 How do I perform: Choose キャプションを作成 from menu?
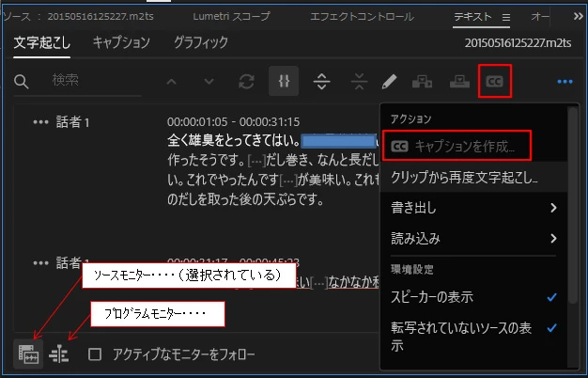click(x=456, y=146)
